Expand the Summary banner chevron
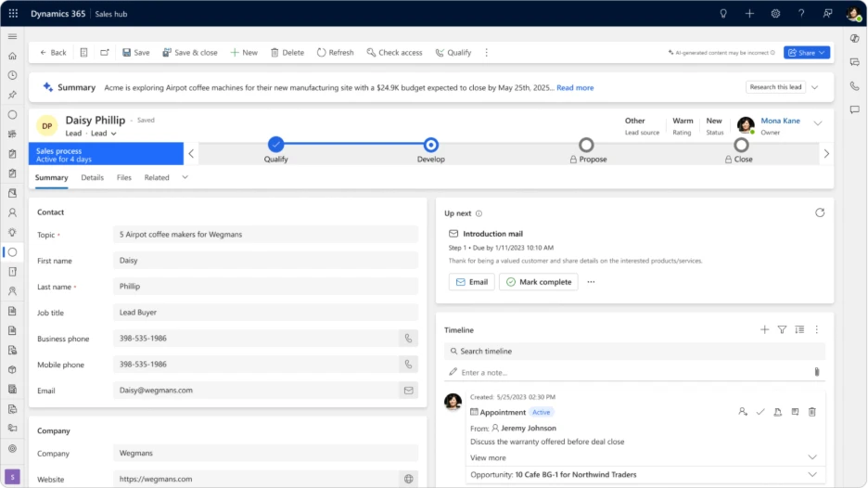The width and height of the screenshot is (868, 488). tap(815, 87)
